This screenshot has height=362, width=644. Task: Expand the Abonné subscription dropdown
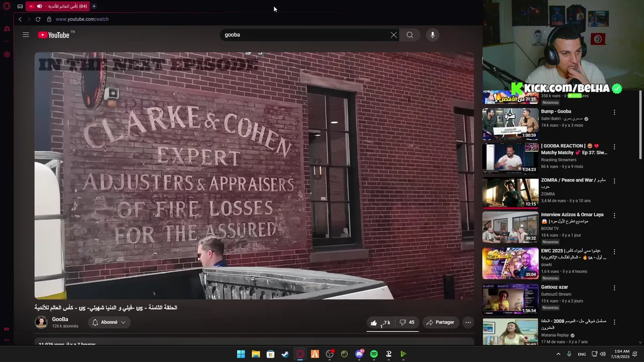click(109, 322)
